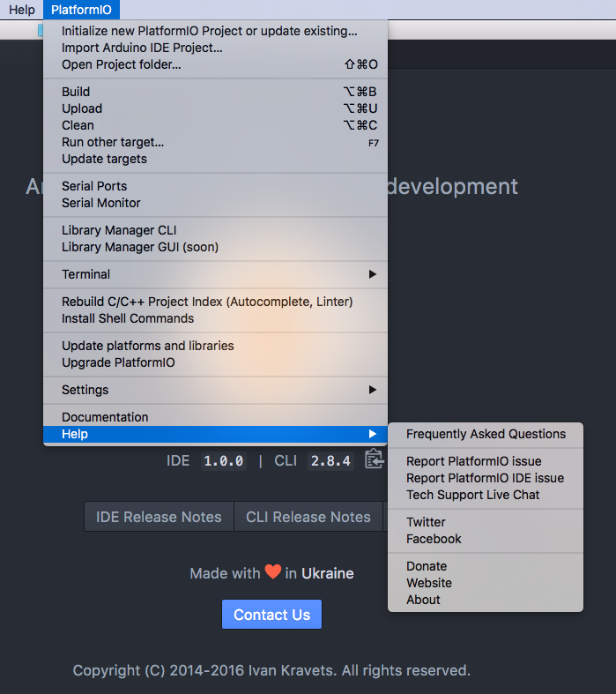Open the Help menu in the menu bar
The height and width of the screenshot is (694, 616).
tap(22, 10)
